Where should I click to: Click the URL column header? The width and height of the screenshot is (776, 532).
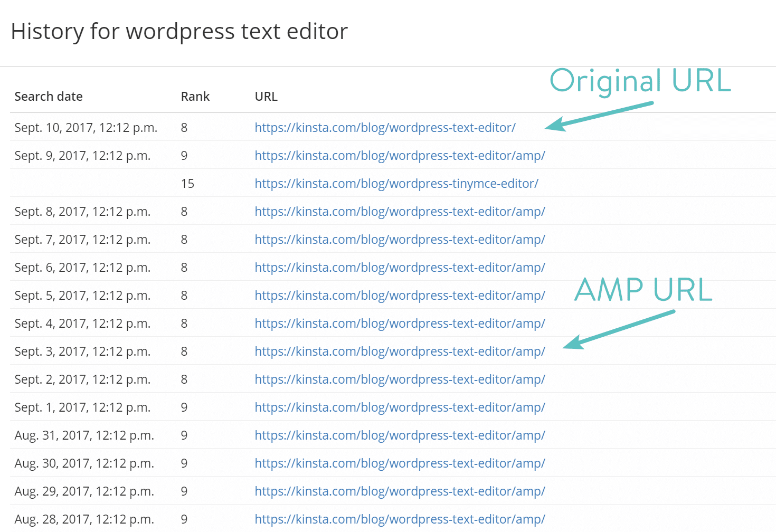pyautogui.click(x=266, y=96)
